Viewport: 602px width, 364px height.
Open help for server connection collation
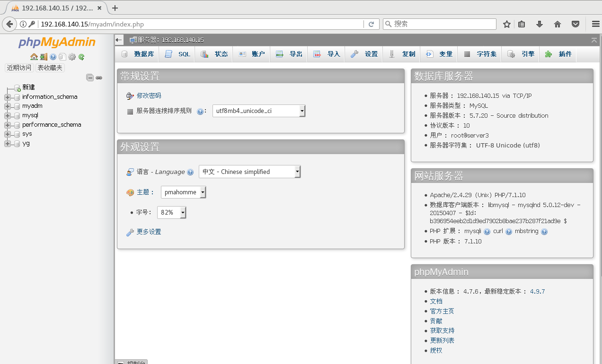[200, 112]
